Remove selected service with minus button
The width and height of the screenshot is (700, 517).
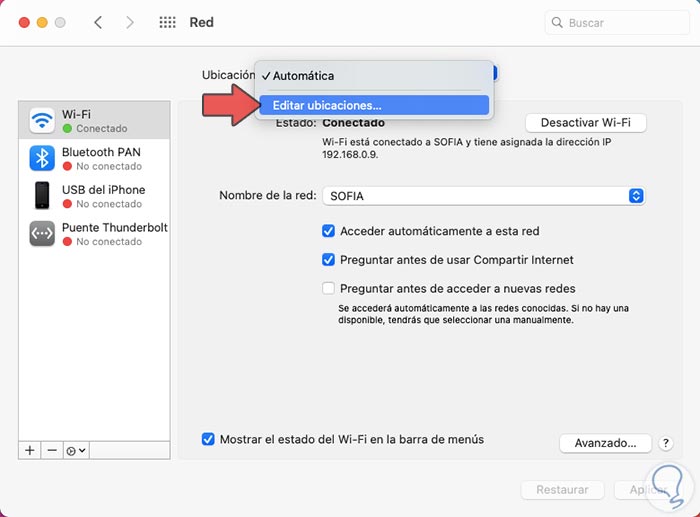(x=51, y=450)
